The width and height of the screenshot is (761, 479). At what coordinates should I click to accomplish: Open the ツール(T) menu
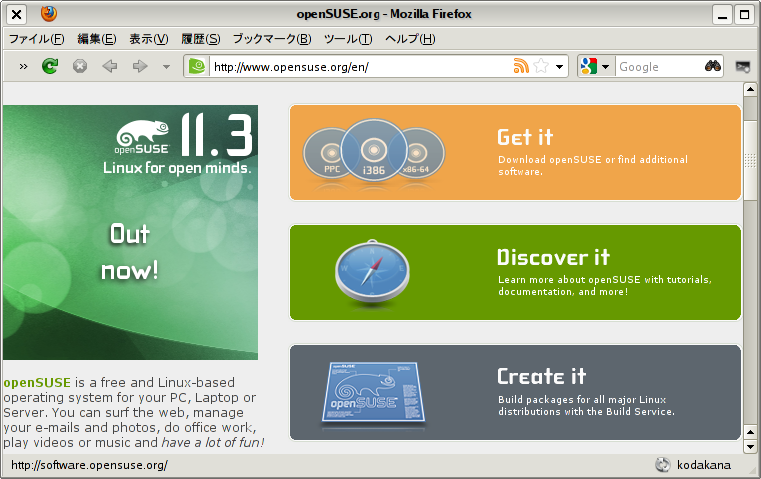point(348,39)
